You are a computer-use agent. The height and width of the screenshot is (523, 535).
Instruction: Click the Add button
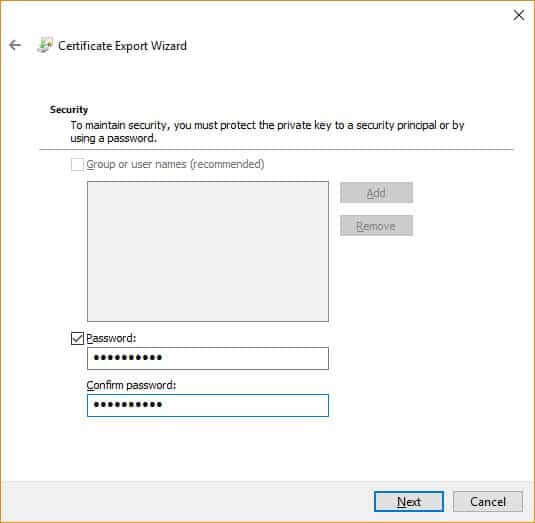click(x=376, y=193)
